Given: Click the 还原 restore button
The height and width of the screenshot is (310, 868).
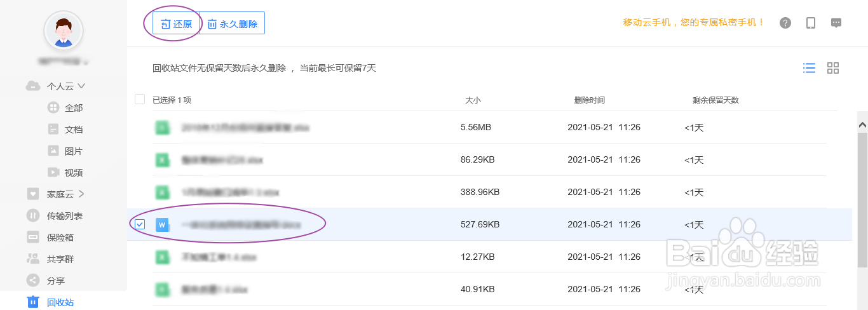Looking at the screenshot, I should [x=176, y=24].
